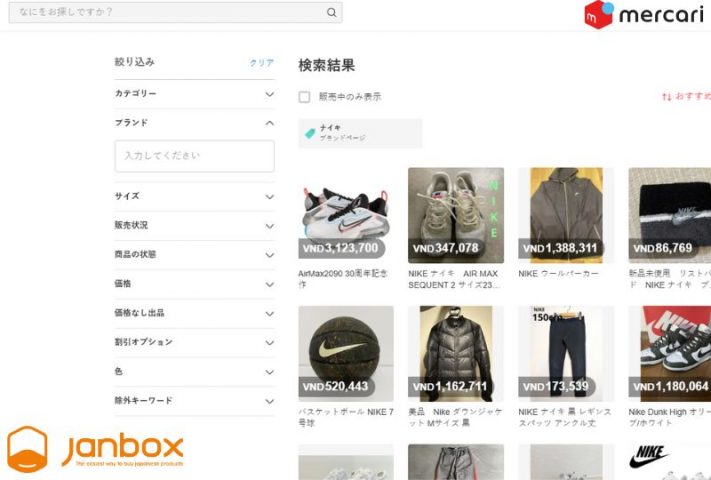Image resolution: width=711 pixels, height=480 pixels.
Task: Collapse the ブランド filter section
Action: [x=269, y=123]
